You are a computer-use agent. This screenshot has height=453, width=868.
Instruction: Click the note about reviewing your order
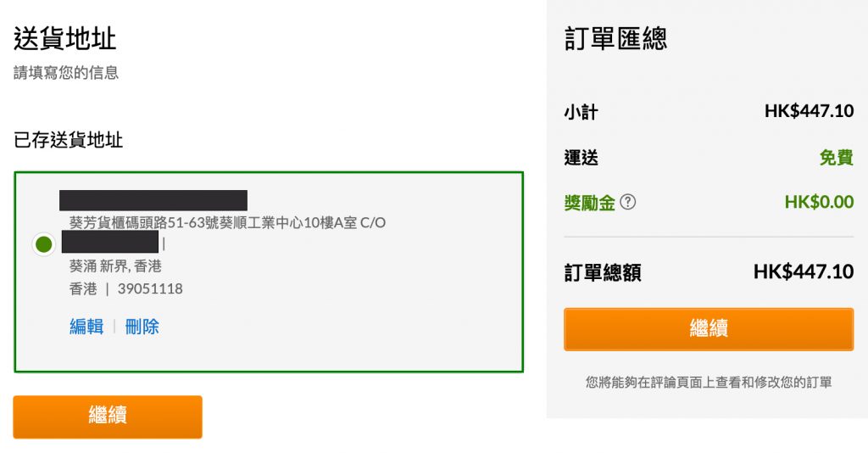coord(709,383)
